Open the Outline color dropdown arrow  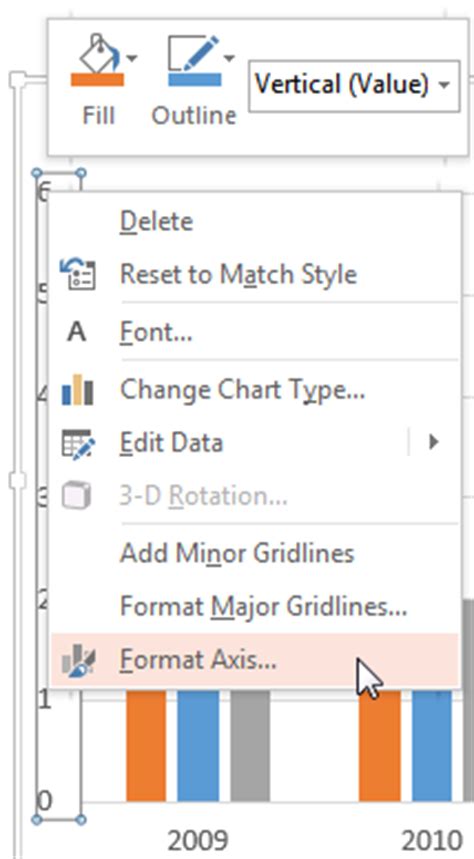click(229, 58)
